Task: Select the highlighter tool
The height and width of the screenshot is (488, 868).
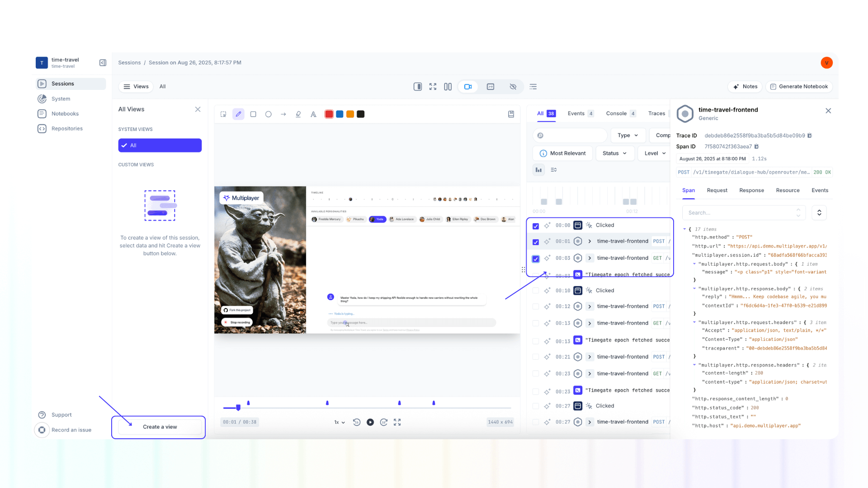Action: pos(298,114)
